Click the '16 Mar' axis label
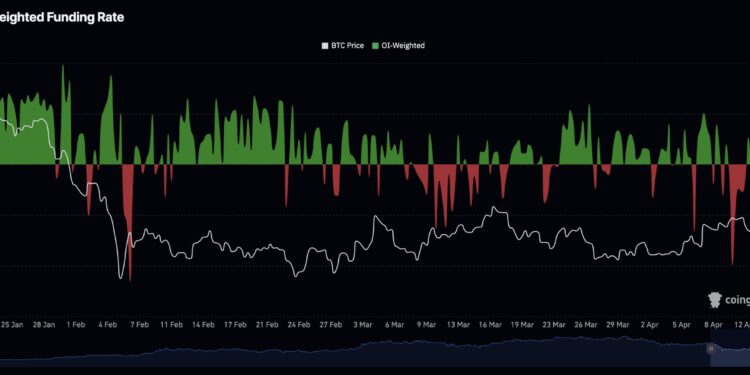The image size is (750, 375). 490,325
